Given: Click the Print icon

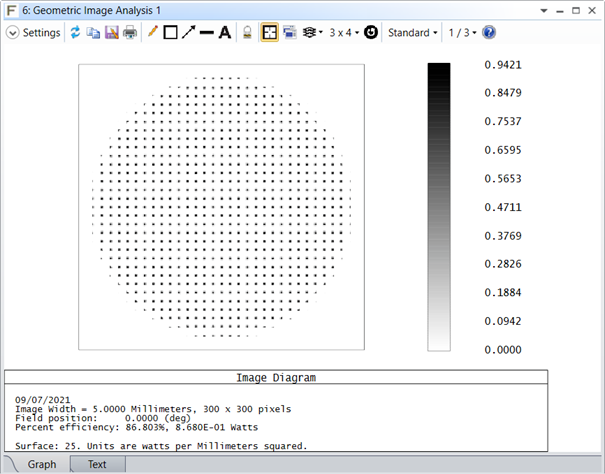Looking at the screenshot, I should click(129, 32).
